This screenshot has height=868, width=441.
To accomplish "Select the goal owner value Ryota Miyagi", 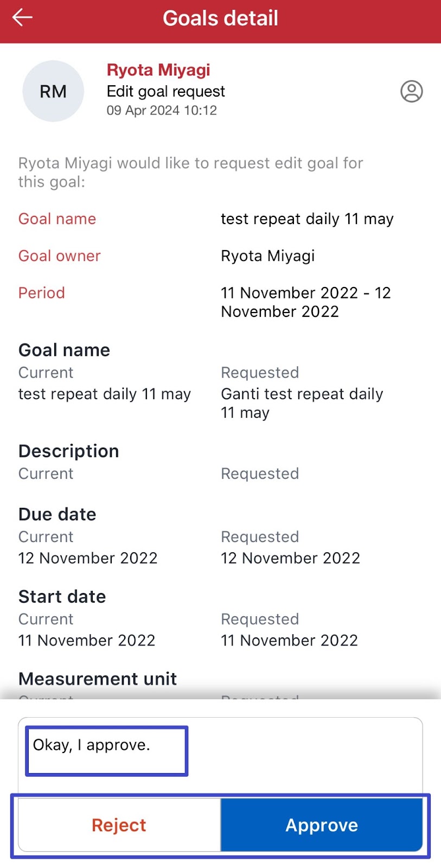I will (x=267, y=256).
